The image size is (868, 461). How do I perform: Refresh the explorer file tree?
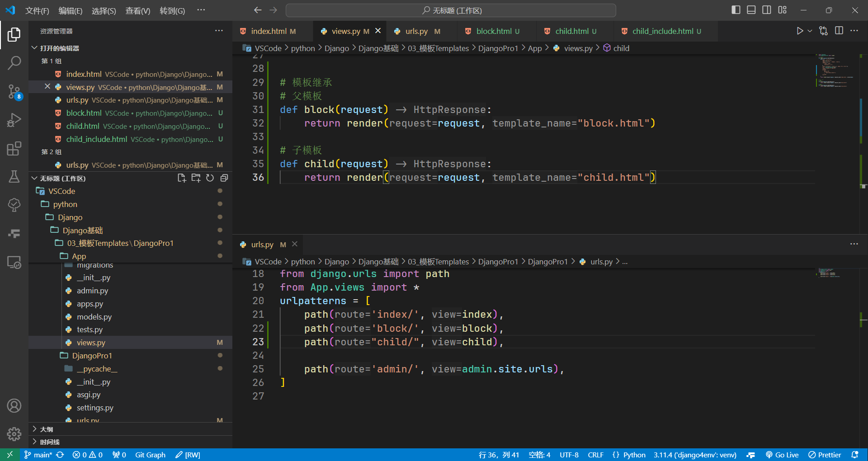pyautogui.click(x=210, y=178)
